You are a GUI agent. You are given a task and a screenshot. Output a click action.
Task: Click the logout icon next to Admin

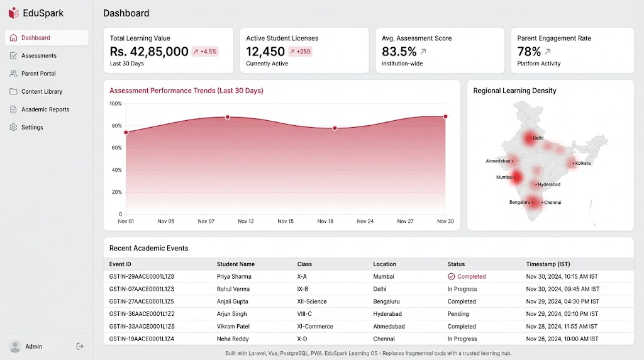coord(80,346)
